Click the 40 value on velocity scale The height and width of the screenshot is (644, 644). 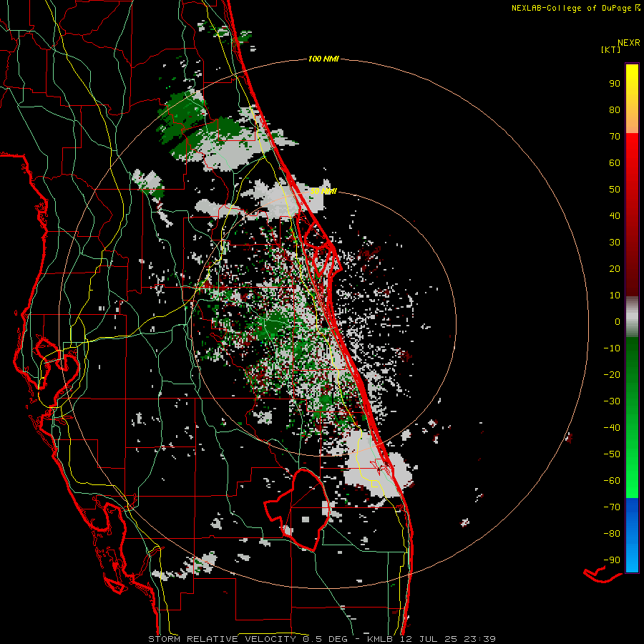(x=615, y=215)
